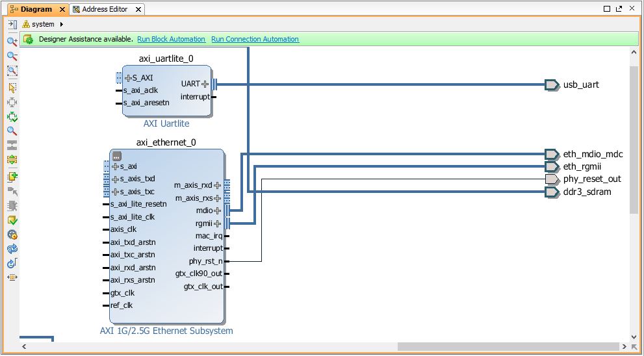Click the gear settings icon in toolbar
Viewport: 644px width, 356px height.
click(12, 235)
